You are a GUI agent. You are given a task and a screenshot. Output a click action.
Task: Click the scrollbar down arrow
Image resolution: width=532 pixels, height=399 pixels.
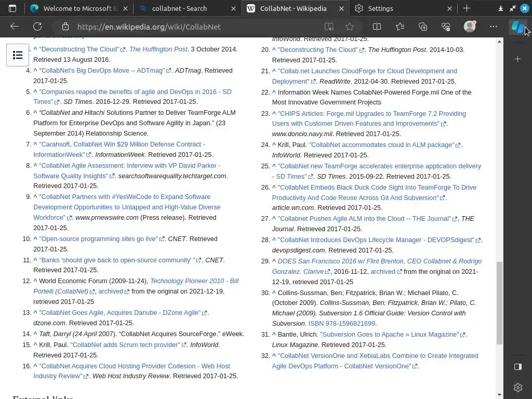pos(499,395)
